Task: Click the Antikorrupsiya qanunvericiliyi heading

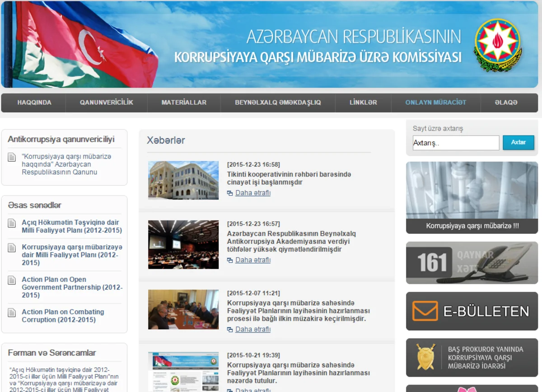Action: pos(61,139)
